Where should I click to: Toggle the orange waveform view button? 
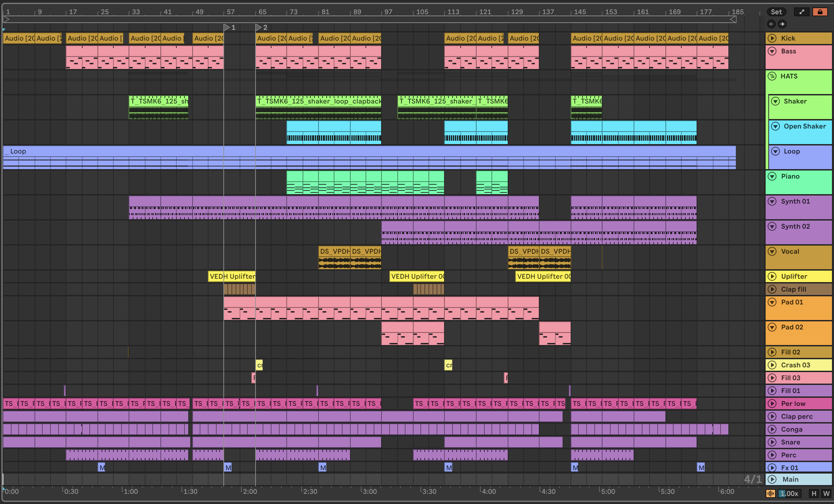pyautogui.click(x=771, y=494)
